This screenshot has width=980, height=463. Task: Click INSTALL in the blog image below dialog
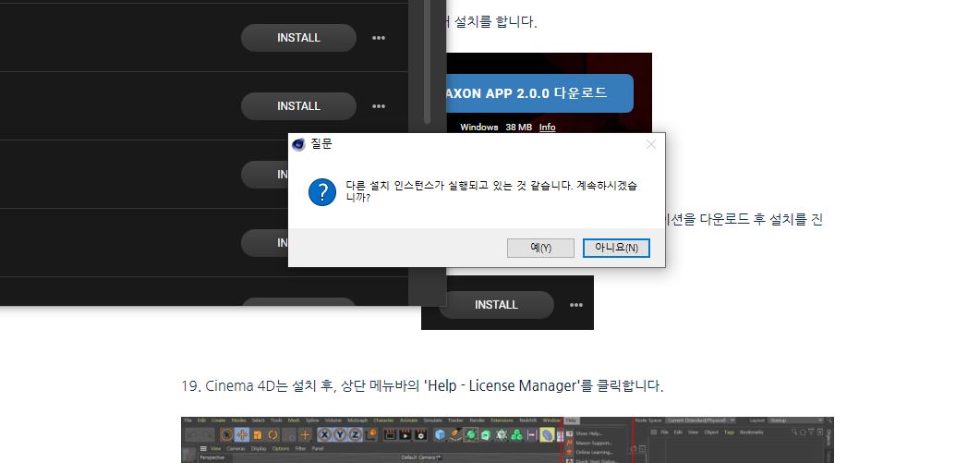[x=496, y=305]
